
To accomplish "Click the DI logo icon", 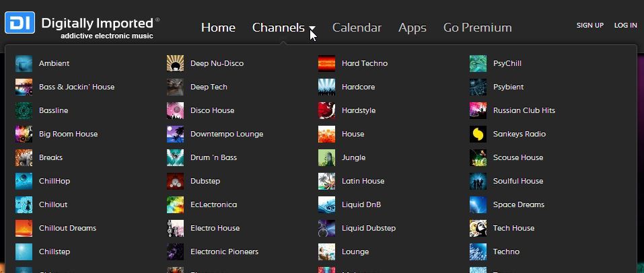I will [x=20, y=23].
